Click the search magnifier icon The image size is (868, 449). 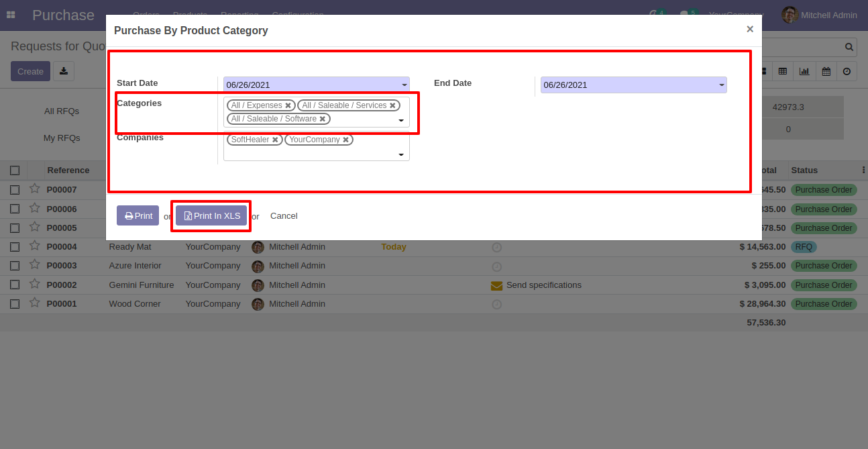(x=849, y=47)
